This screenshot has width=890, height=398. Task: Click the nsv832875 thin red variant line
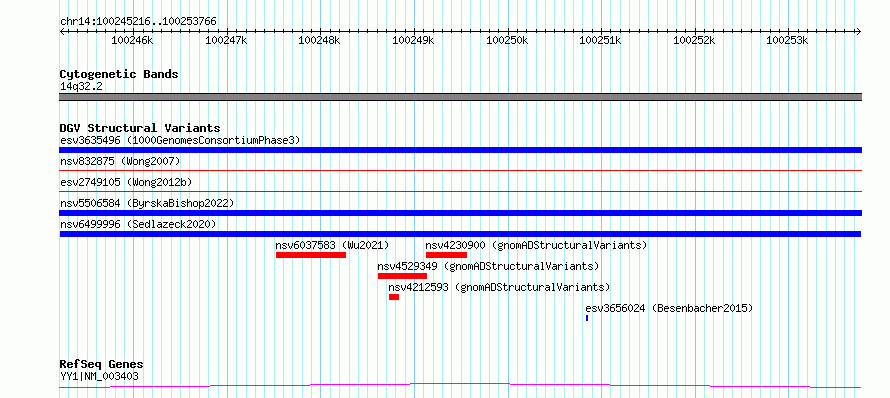coord(460,170)
